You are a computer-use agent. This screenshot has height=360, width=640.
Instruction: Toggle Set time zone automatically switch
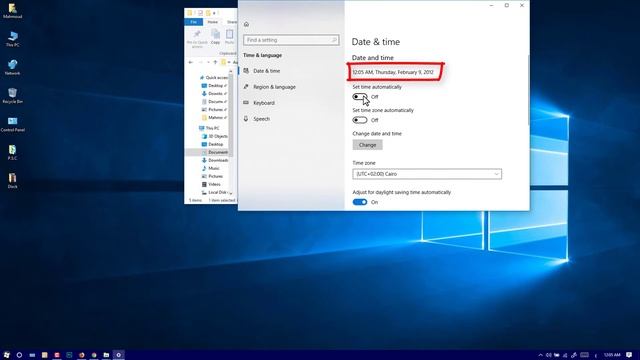[x=360, y=120]
